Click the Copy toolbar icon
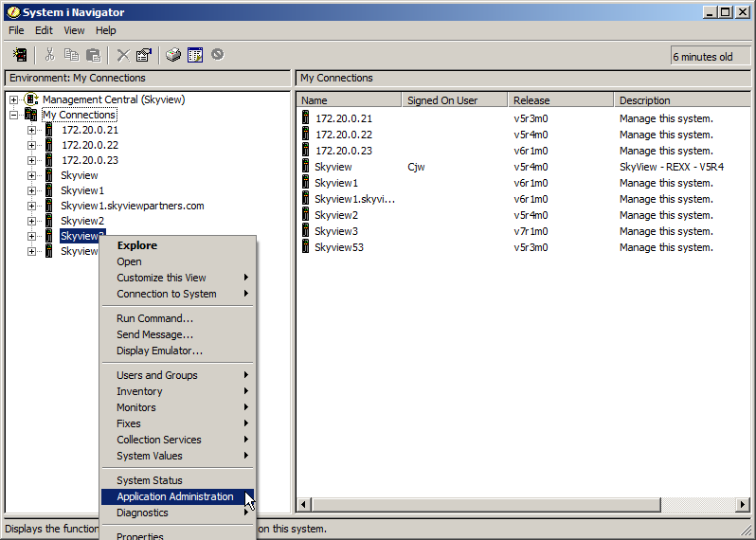Screen dimensions: 756x540 pyautogui.click(x=71, y=55)
